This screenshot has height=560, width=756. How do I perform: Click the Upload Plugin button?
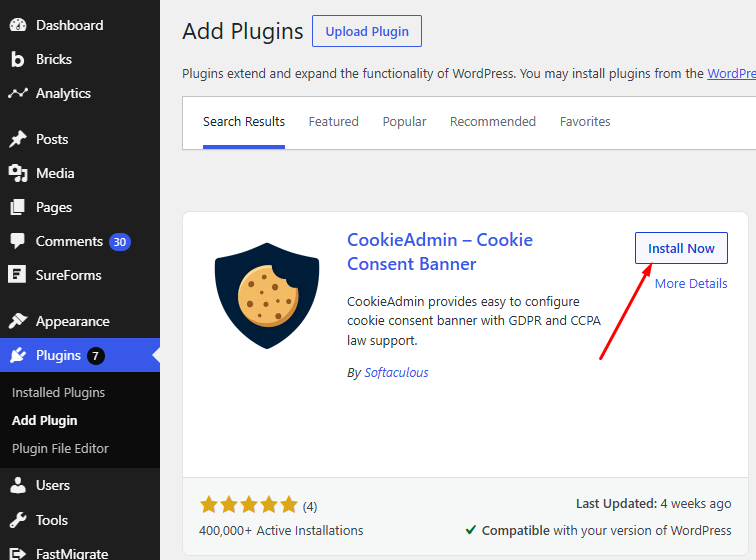pos(367,31)
